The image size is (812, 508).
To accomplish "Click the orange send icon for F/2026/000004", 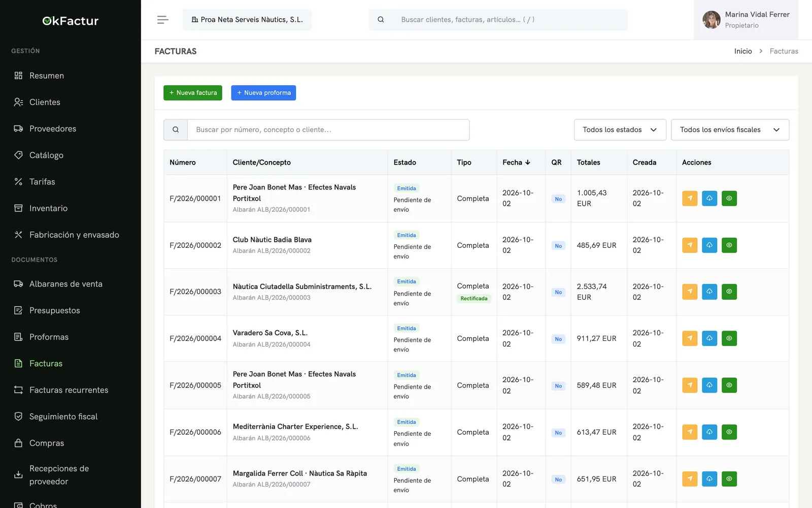I will 690,338.
